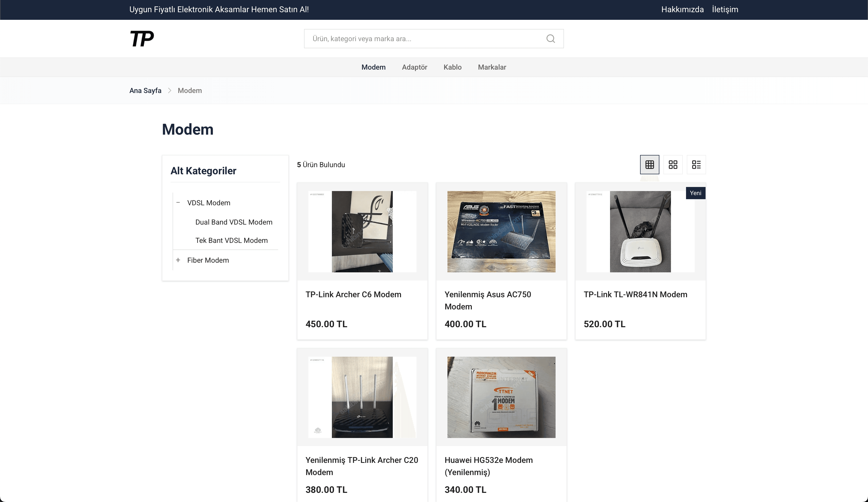
Task: Select Tek Bant VDSL Modem
Action: (231, 240)
